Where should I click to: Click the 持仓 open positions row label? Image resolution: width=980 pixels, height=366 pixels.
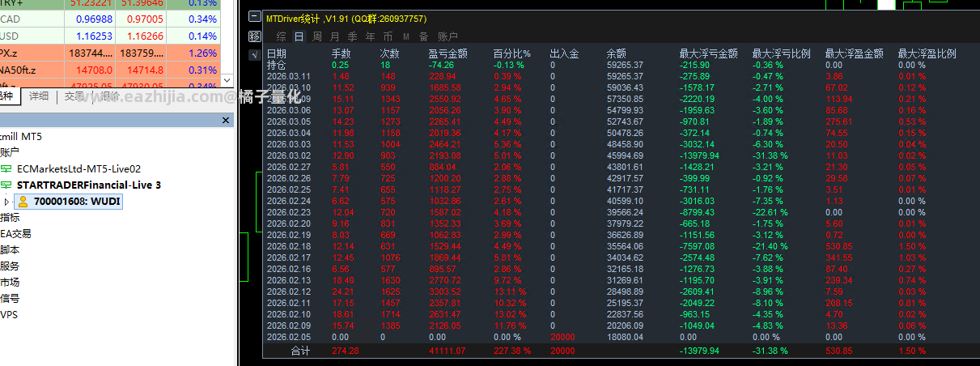(x=277, y=65)
